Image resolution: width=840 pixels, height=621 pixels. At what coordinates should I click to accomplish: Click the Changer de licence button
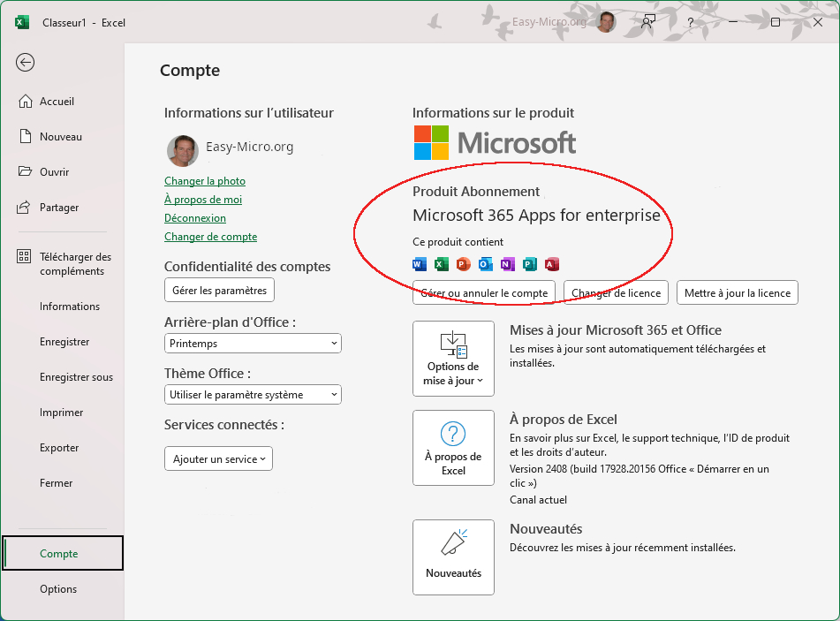coord(616,292)
